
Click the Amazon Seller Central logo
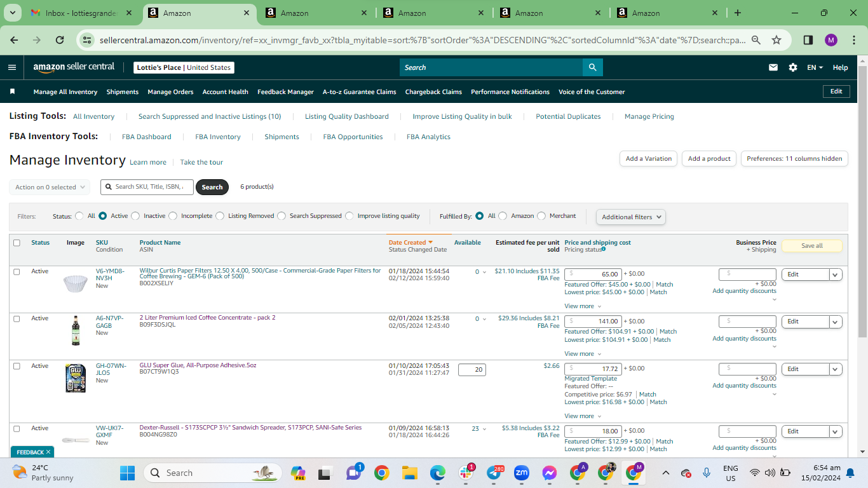pyautogui.click(x=74, y=67)
